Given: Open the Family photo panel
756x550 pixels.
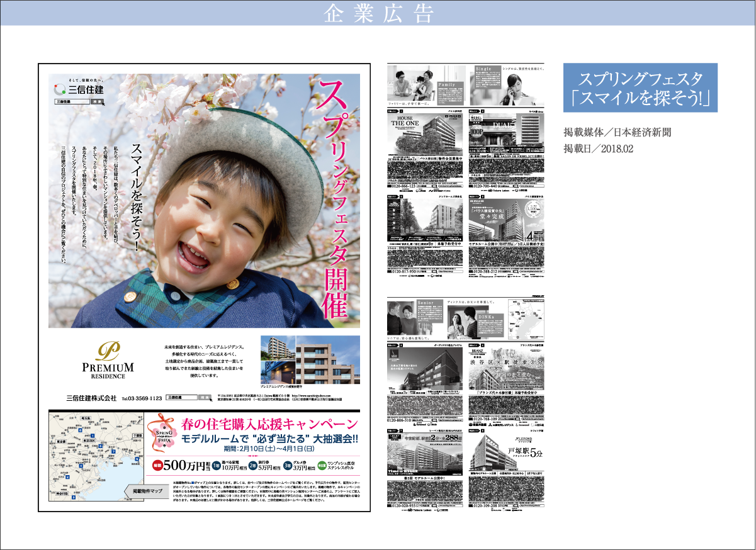Looking at the screenshot, I should tap(426, 86).
